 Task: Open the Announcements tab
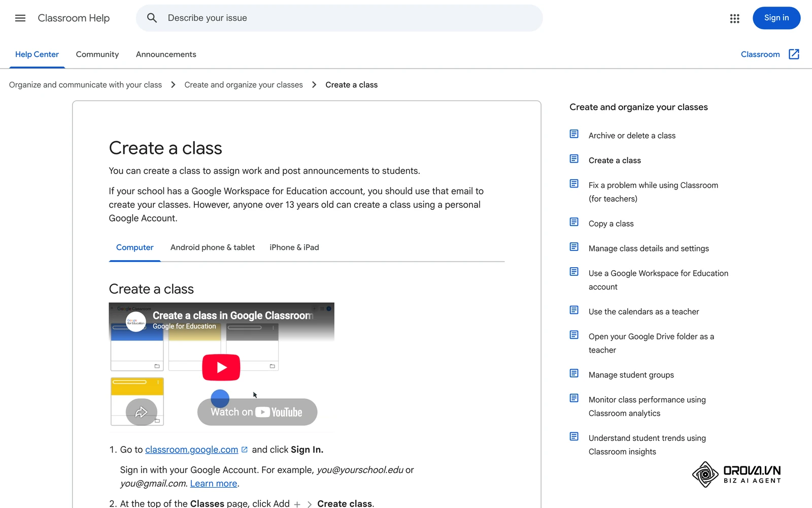tap(166, 54)
